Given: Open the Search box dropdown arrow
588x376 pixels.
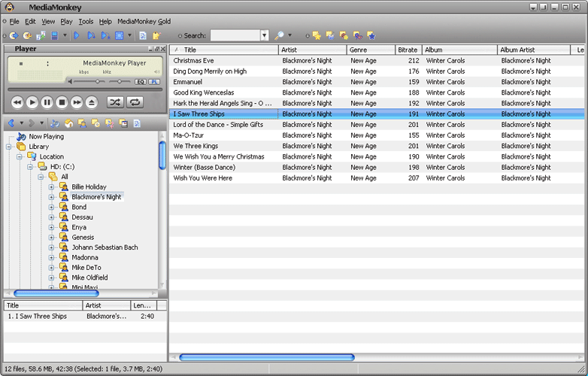Looking at the screenshot, I should tap(265, 35).
